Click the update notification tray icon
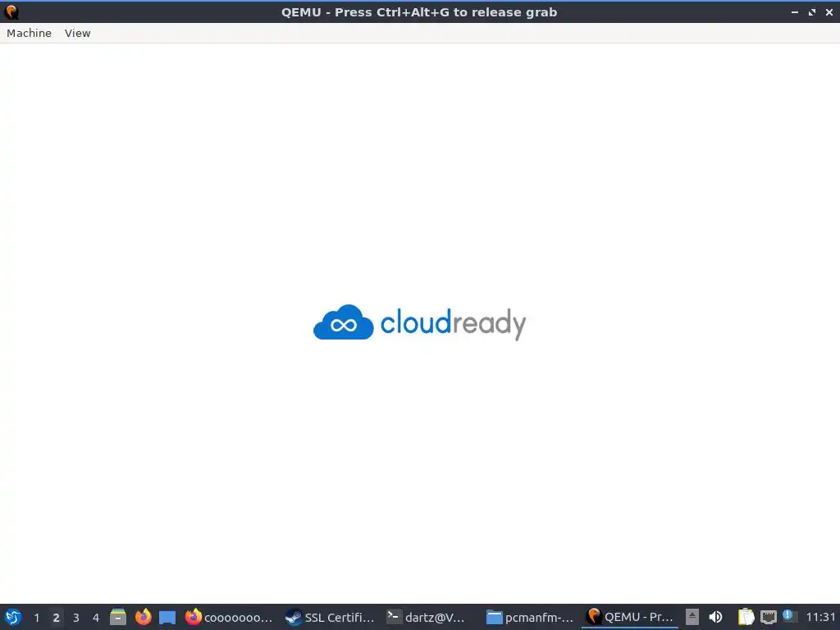The image size is (840, 630). tap(788, 616)
